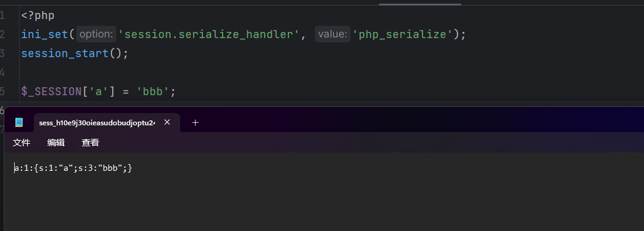The width and height of the screenshot is (644, 231).
Task: Open the 查看 menu
Action: pyautogui.click(x=90, y=143)
